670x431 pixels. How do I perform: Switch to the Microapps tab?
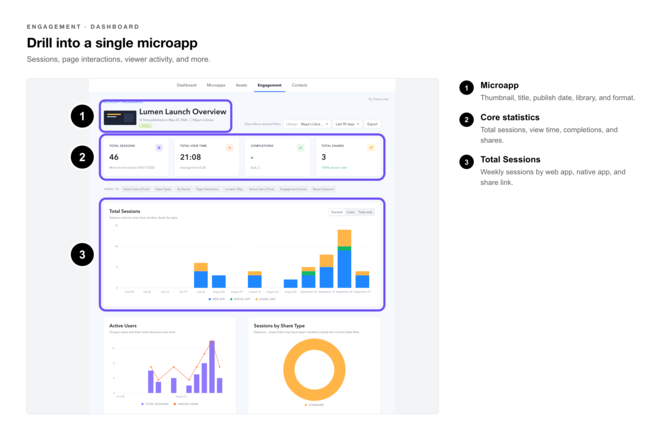click(216, 85)
